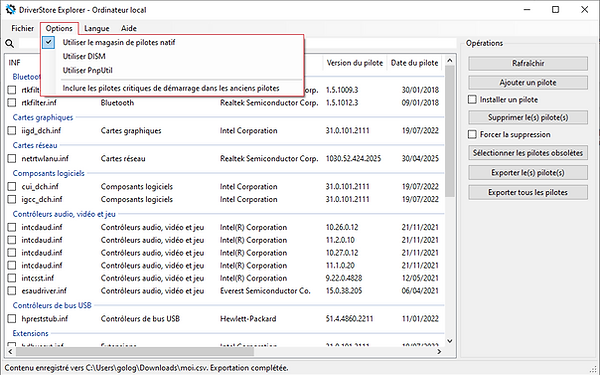Viewport: 600px width, 375px height.
Task: Click intcdaud.inf version 10.27.0.12 row
Action: (x=224, y=253)
